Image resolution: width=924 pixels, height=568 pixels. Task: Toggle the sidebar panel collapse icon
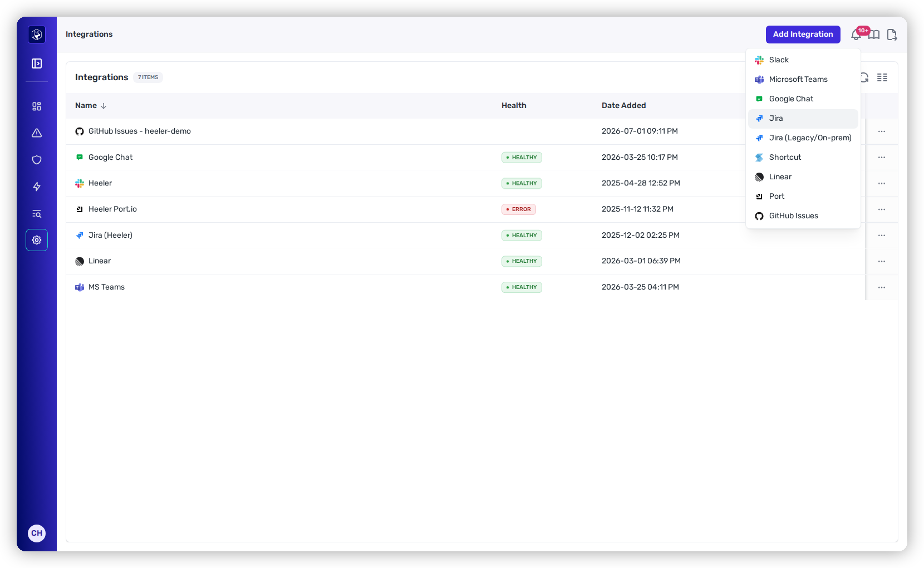click(x=37, y=63)
